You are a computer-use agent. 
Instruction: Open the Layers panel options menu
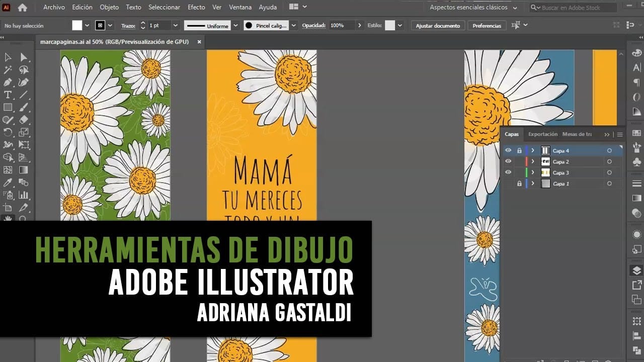tap(620, 134)
